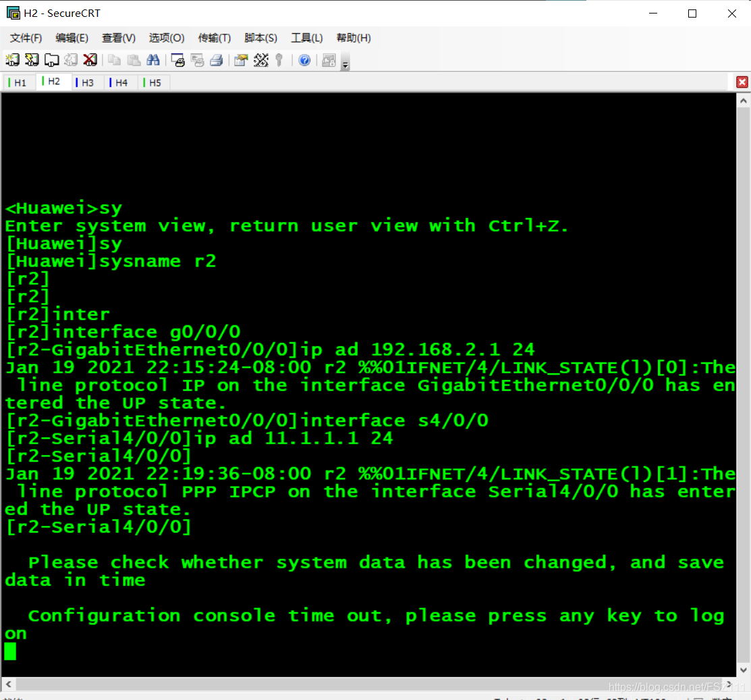Screen dimensions: 751x700
Task: Open Find with the binoculars icon
Action: (153, 60)
